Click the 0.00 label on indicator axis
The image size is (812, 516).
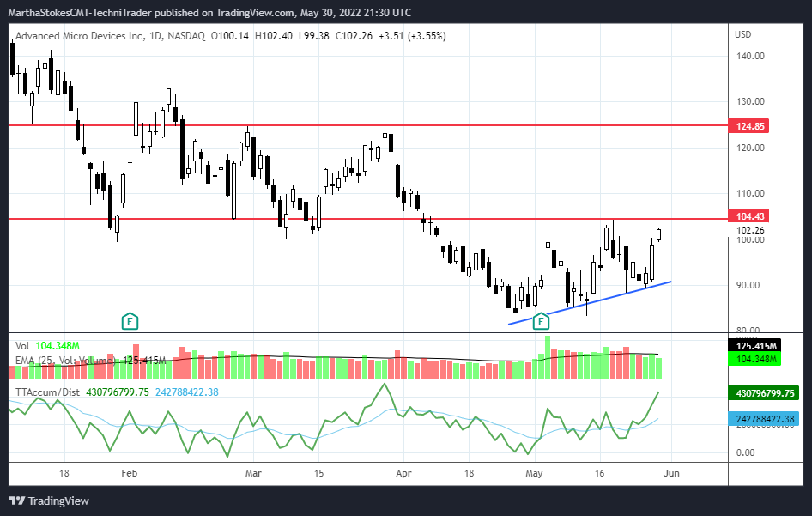point(745,452)
